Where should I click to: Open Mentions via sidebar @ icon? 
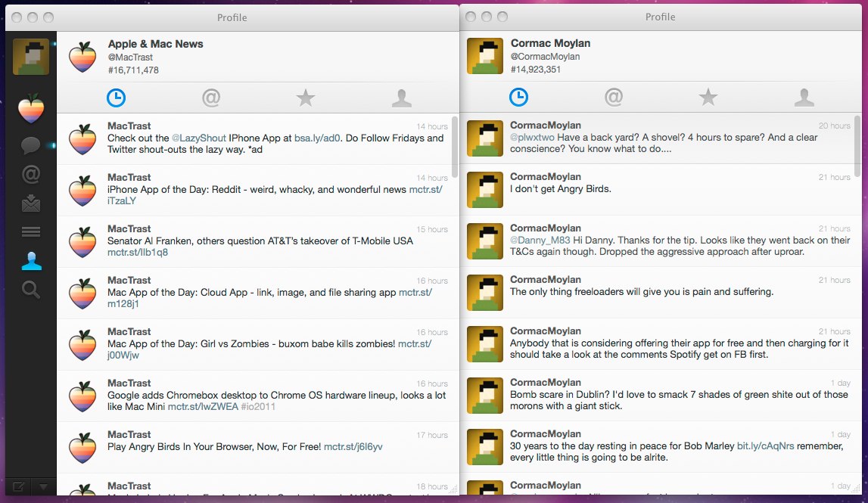pyautogui.click(x=30, y=175)
